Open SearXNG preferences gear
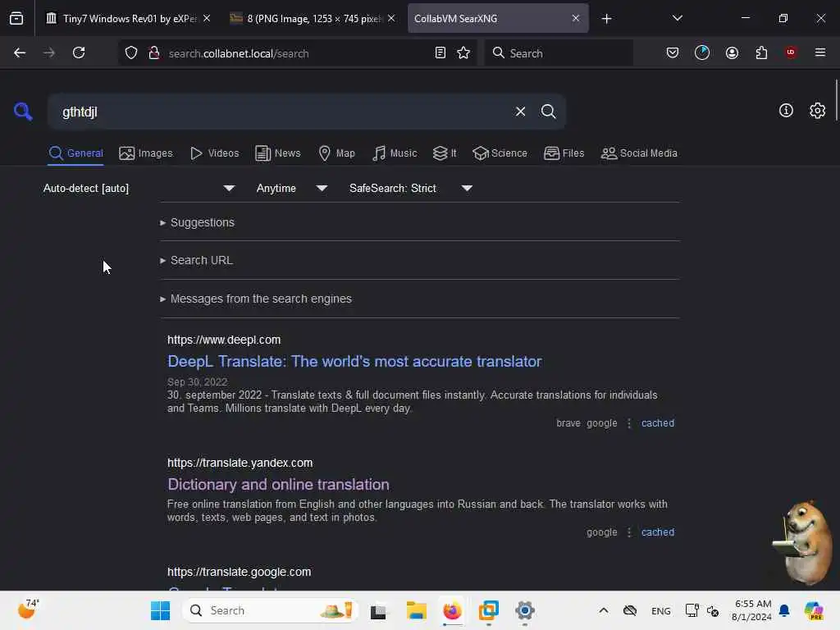The height and width of the screenshot is (630, 840). click(817, 111)
